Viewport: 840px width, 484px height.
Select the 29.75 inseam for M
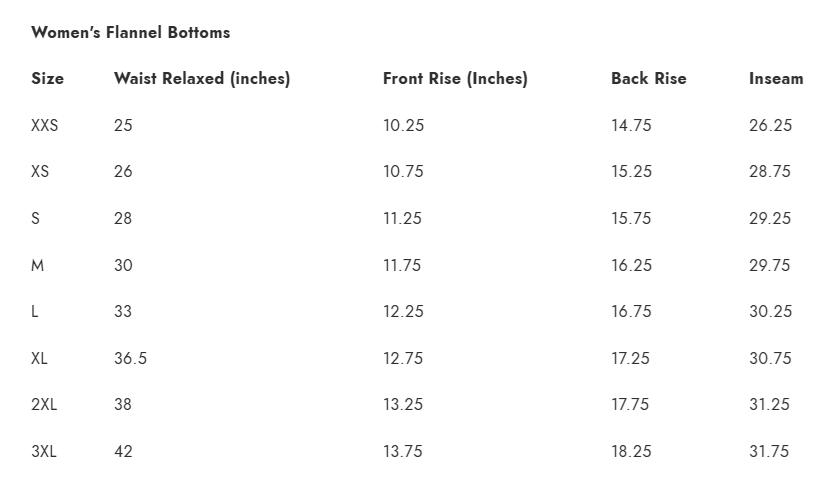point(770,265)
